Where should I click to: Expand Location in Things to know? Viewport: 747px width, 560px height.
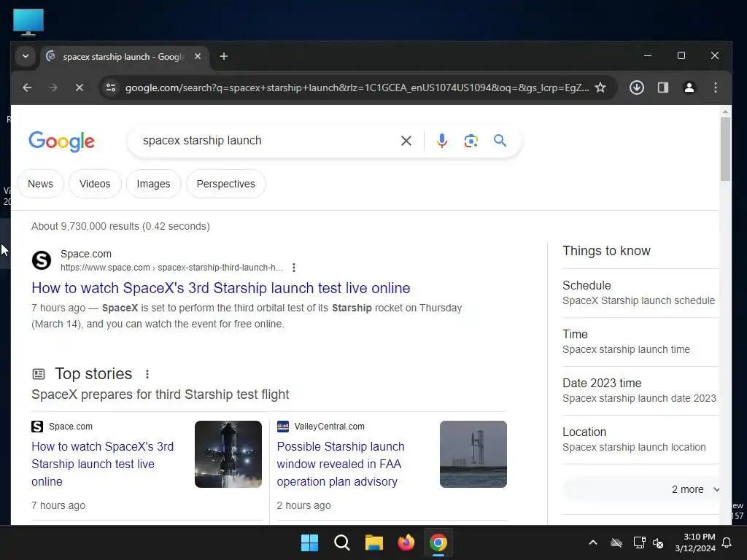tap(640, 439)
